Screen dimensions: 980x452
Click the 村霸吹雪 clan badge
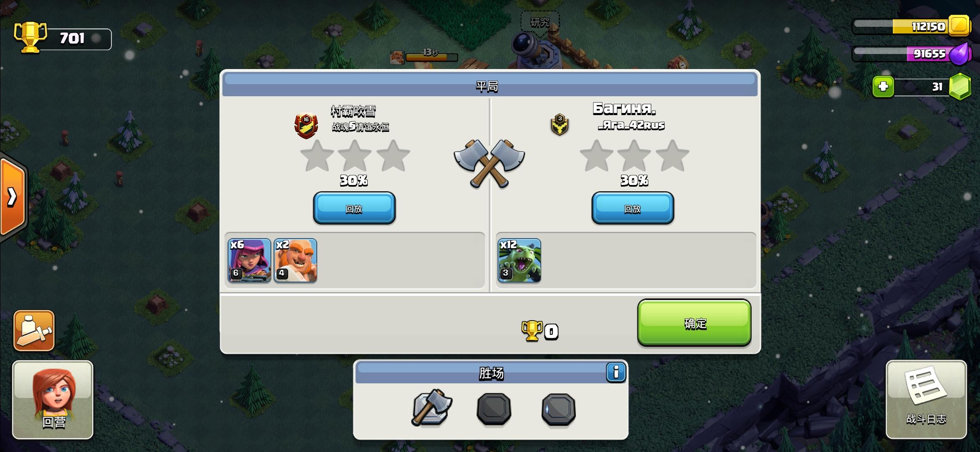pyautogui.click(x=306, y=126)
